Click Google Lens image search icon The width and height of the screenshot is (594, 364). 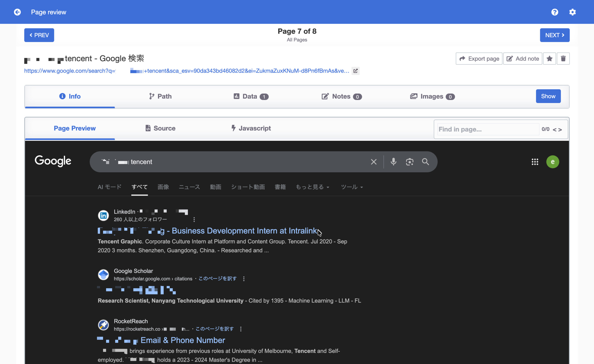[x=409, y=162]
